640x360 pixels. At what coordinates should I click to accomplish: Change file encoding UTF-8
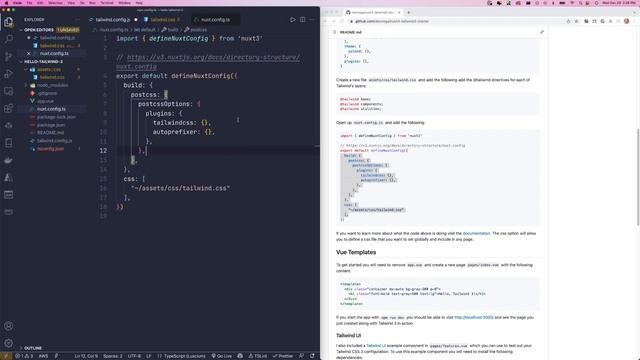[x=134, y=356]
